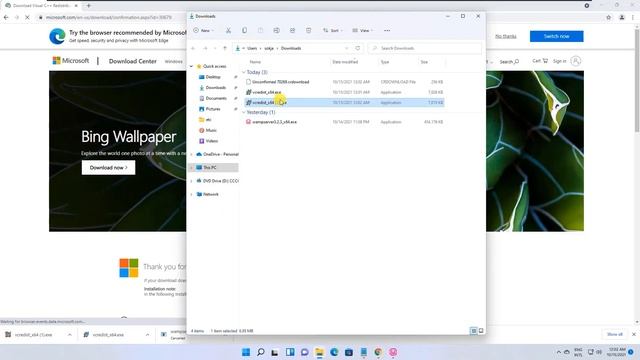Open the Sort dropdown in Explorer toolbar
The width and height of the screenshot is (640, 360).
click(332, 31)
